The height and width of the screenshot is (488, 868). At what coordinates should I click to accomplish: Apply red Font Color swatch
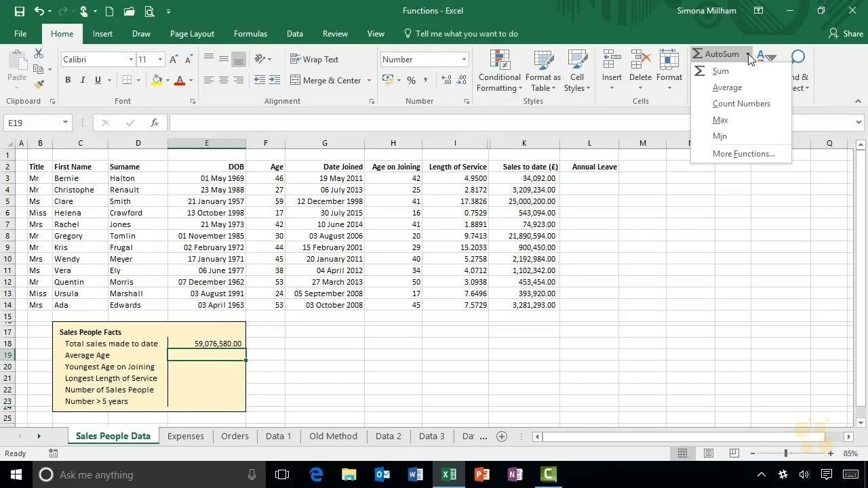point(180,80)
